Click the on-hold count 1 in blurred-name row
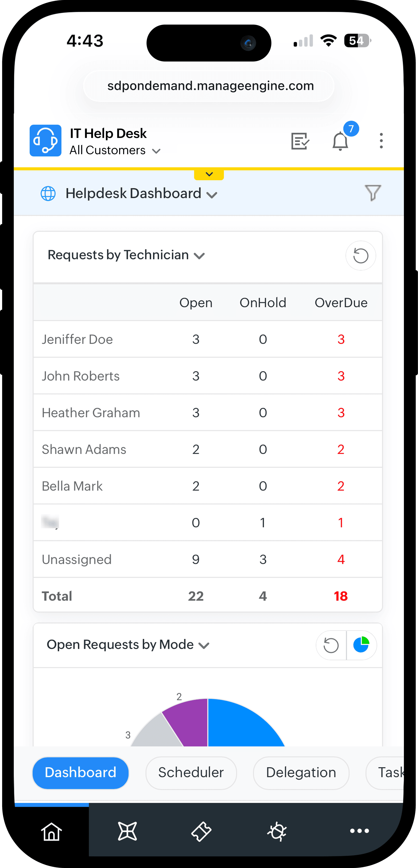418x868 pixels. click(263, 523)
